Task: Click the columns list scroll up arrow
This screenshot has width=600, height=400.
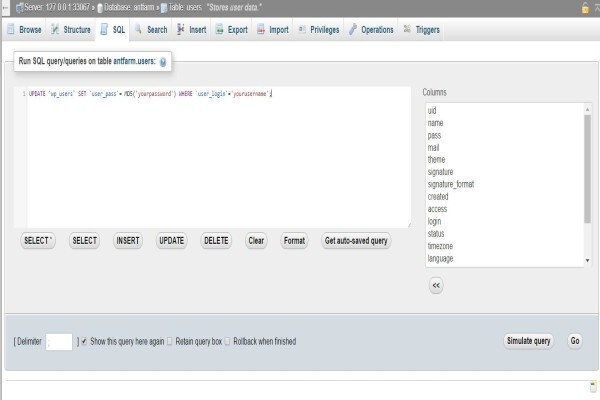Action: click(x=587, y=109)
